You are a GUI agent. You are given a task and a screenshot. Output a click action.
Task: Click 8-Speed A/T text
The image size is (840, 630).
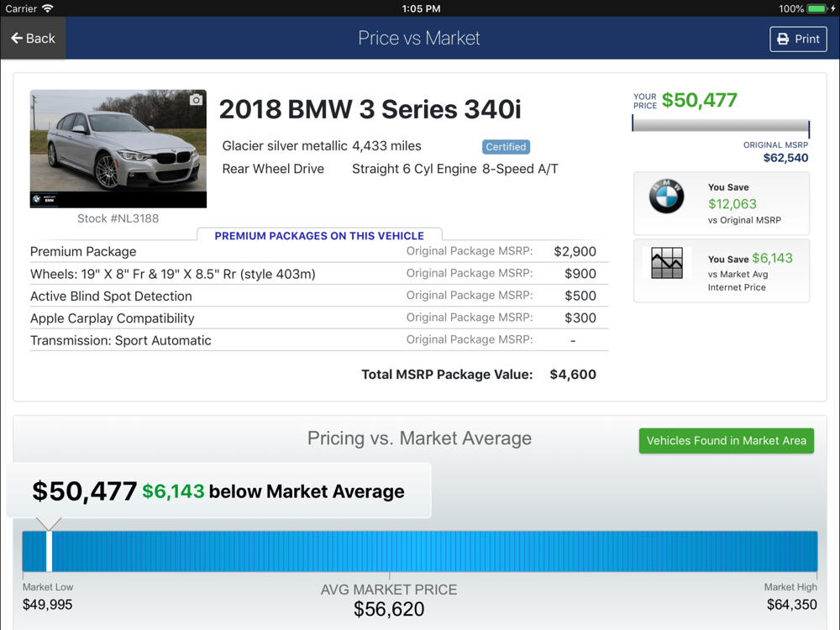tap(520, 169)
